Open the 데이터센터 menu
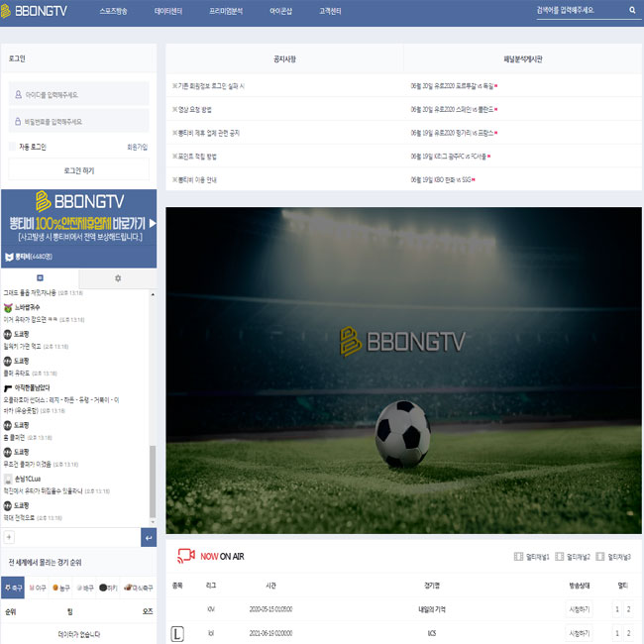Screen dimensions: 644x644 [x=168, y=11]
